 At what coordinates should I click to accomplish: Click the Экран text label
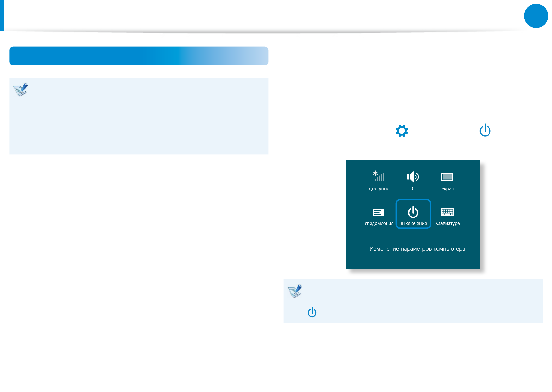[447, 189]
